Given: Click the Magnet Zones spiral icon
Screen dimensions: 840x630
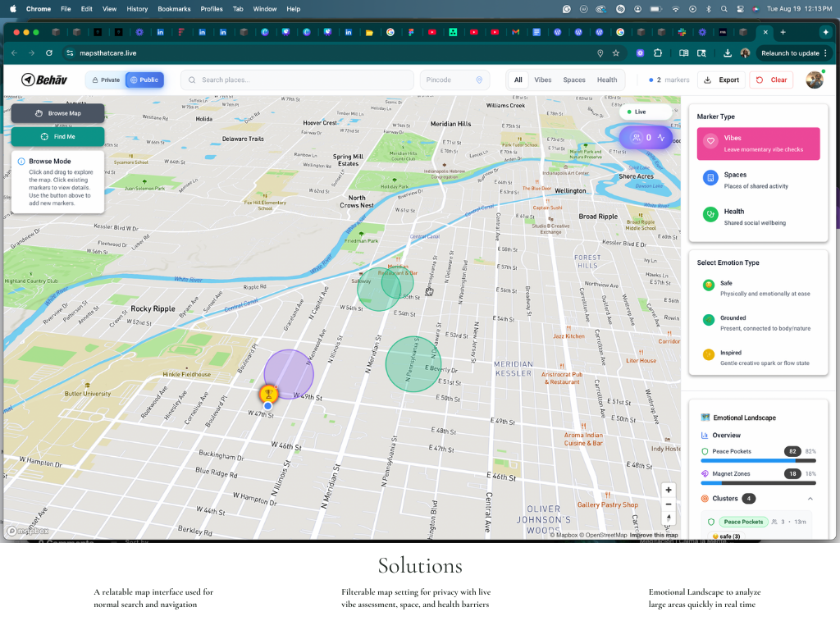Looking at the screenshot, I should coord(705,473).
